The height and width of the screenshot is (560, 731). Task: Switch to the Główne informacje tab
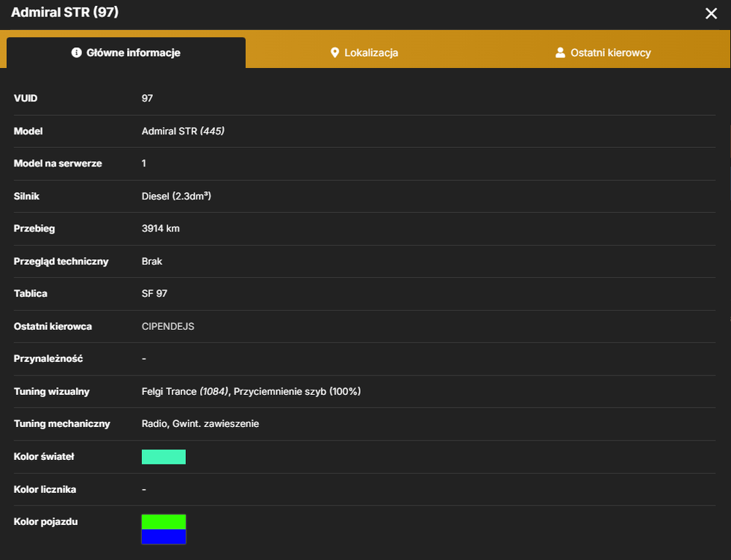pos(126,53)
